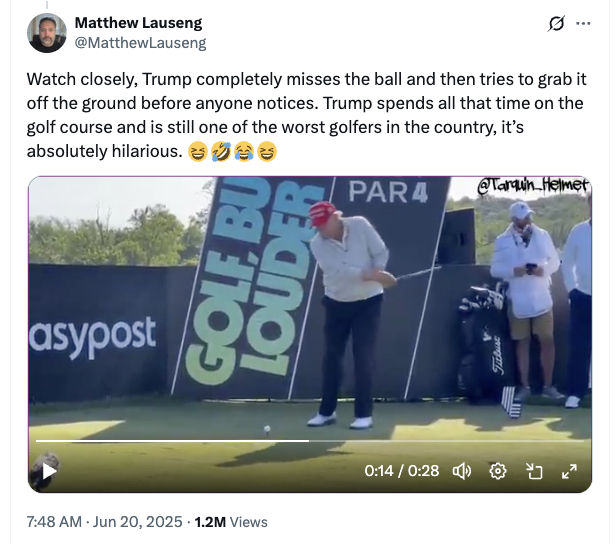The width and height of the screenshot is (616, 544).
Task: Enable picture-in-picture mode for the video
Action: click(534, 471)
